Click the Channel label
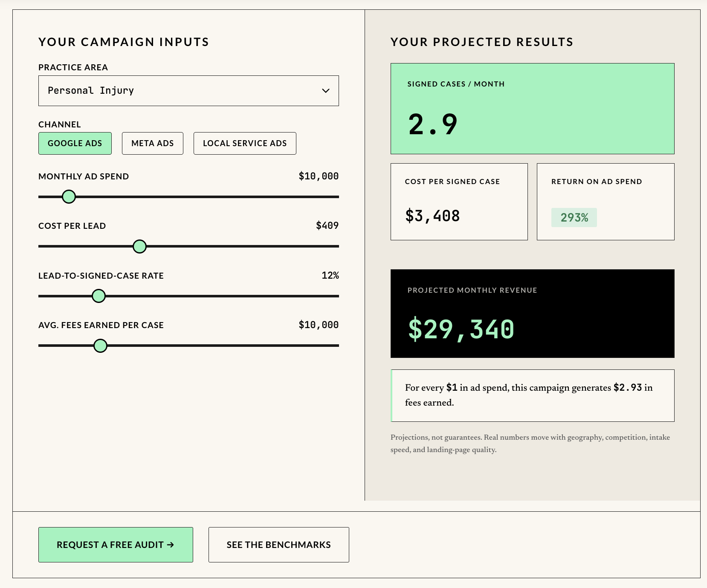 tap(60, 124)
